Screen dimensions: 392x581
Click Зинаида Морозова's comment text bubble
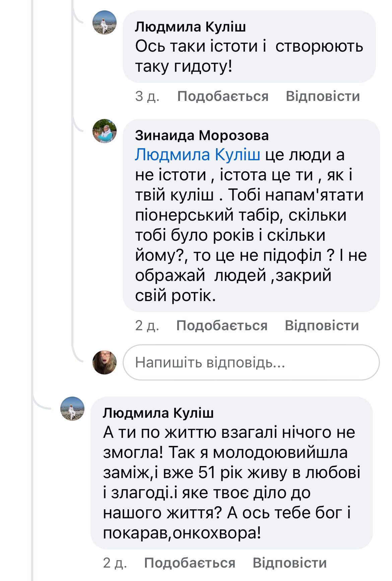tap(251, 235)
